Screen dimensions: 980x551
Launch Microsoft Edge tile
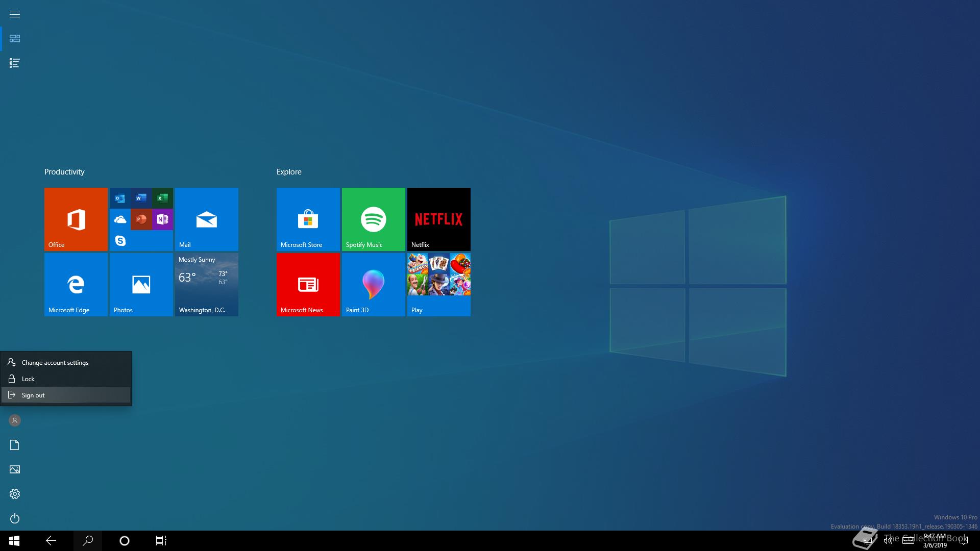76,285
